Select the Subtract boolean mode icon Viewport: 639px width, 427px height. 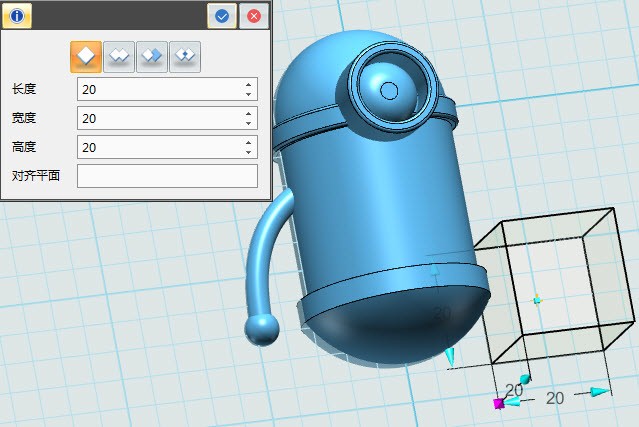click(x=152, y=57)
